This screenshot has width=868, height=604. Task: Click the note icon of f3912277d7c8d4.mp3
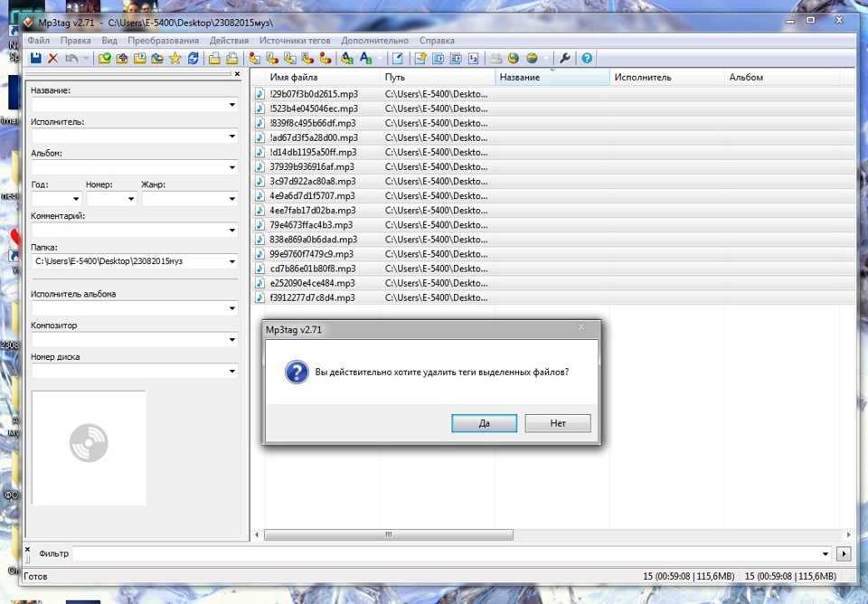[259, 297]
